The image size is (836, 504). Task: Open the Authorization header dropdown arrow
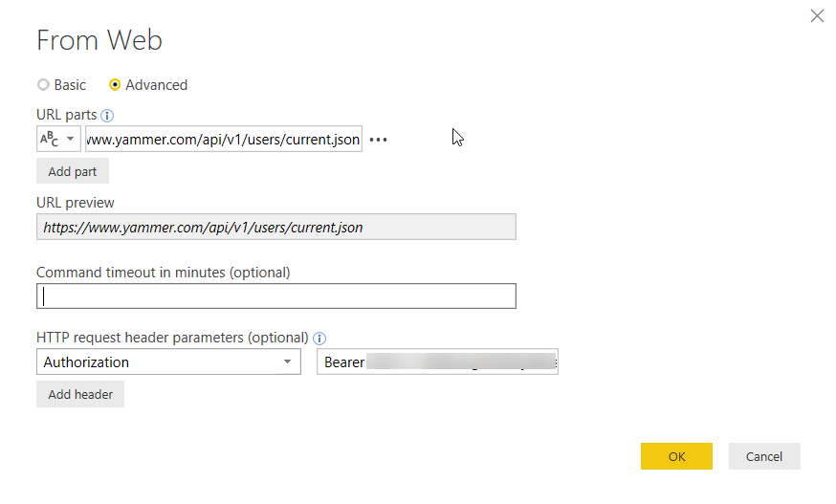coord(287,362)
